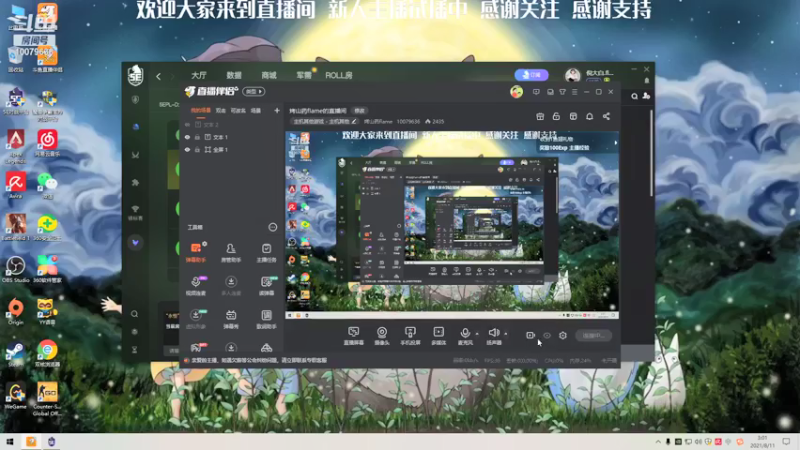Open the ROLL房 tab in 5E client
This screenshot has width=800, height=450.
[339, 76]
